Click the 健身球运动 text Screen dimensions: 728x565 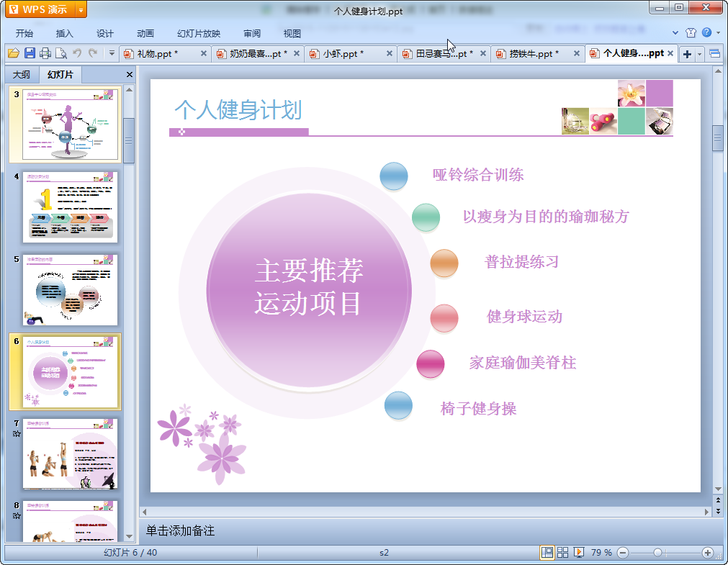[525, 316]
